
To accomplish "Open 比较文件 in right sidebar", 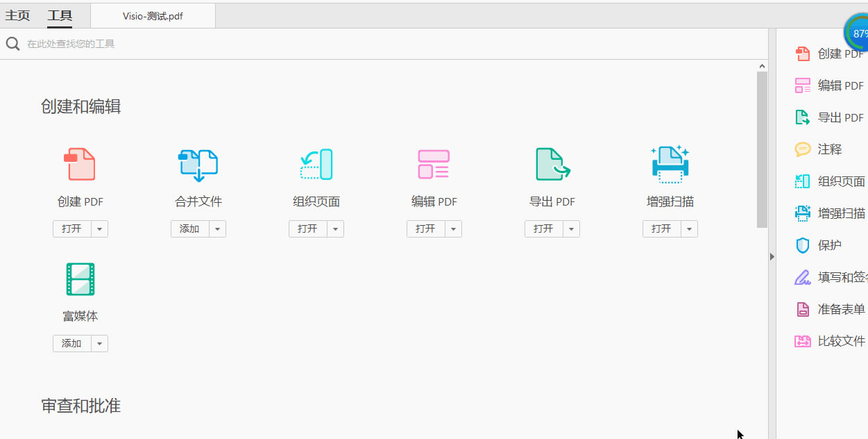I will (831, 341).
